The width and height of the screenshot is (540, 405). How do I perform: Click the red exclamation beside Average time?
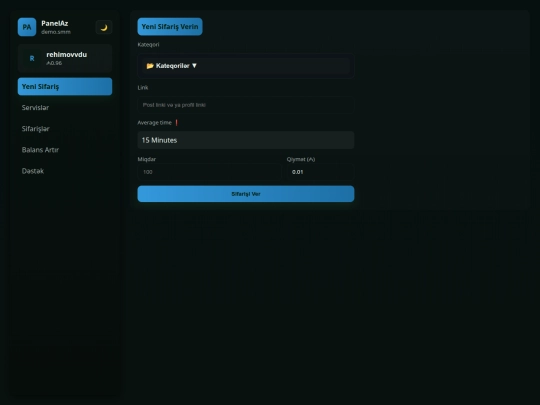pos(177,123)
